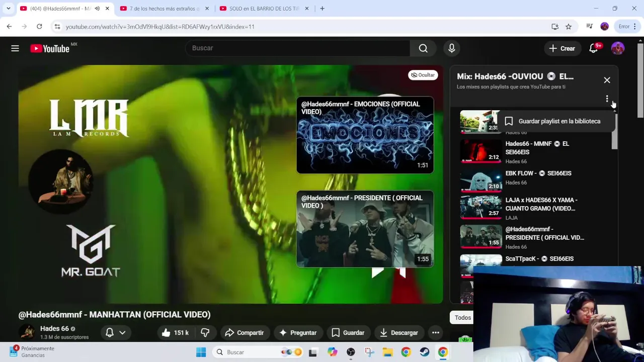
Task: Go back with the browser back arrow
Action: click(x=9, y=27)
